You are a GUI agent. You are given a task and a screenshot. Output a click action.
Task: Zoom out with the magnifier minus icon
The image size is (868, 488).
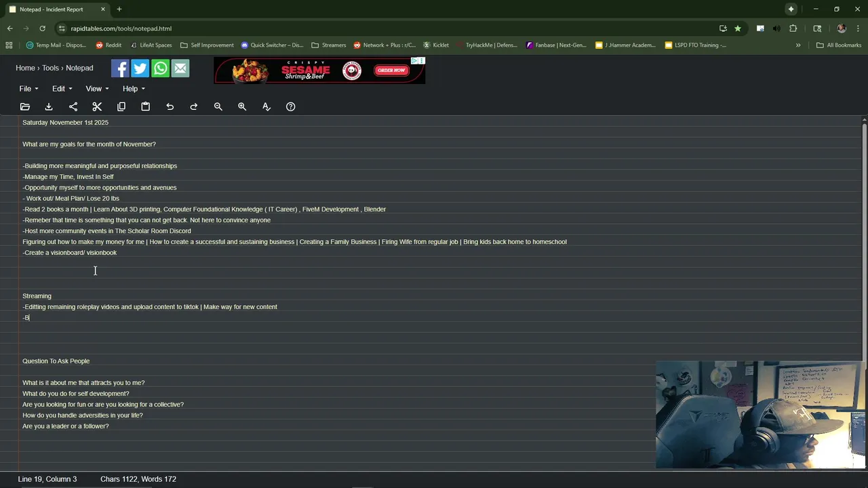pos(218,106)
